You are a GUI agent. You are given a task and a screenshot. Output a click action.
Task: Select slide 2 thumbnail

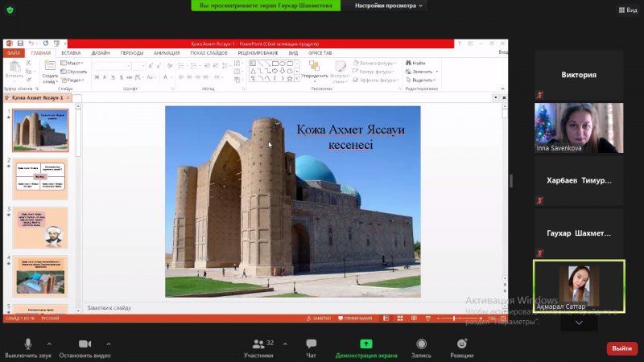[x=40, y=179]
